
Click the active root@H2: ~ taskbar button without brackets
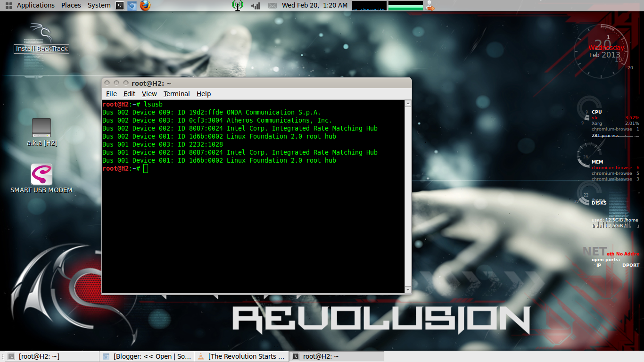click(336, 356)
